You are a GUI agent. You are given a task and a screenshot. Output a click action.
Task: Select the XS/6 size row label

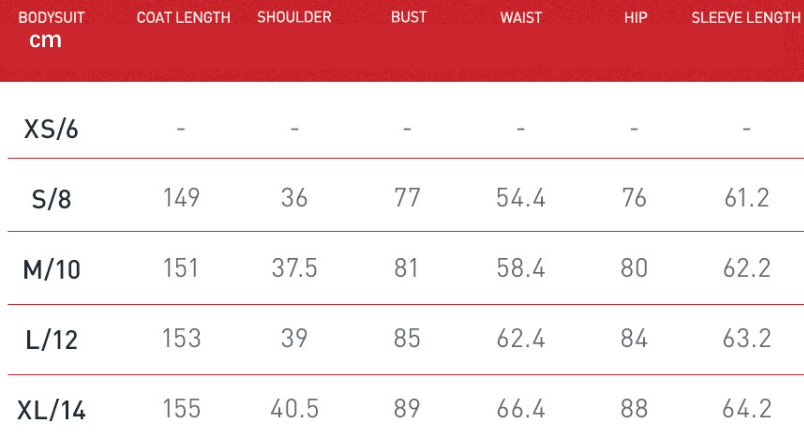click(51, 129)
